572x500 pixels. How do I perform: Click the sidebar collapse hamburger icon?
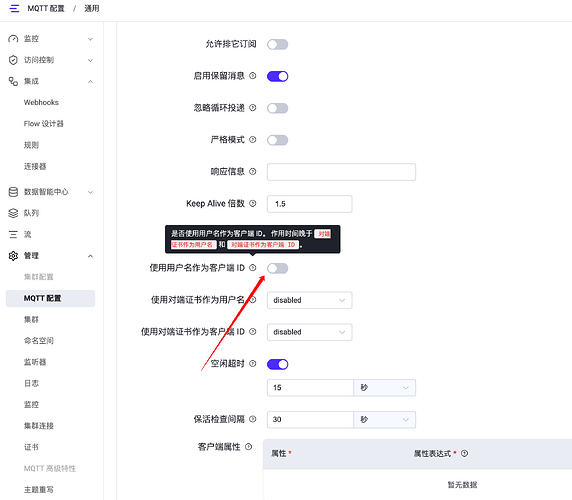click(14, 8)
